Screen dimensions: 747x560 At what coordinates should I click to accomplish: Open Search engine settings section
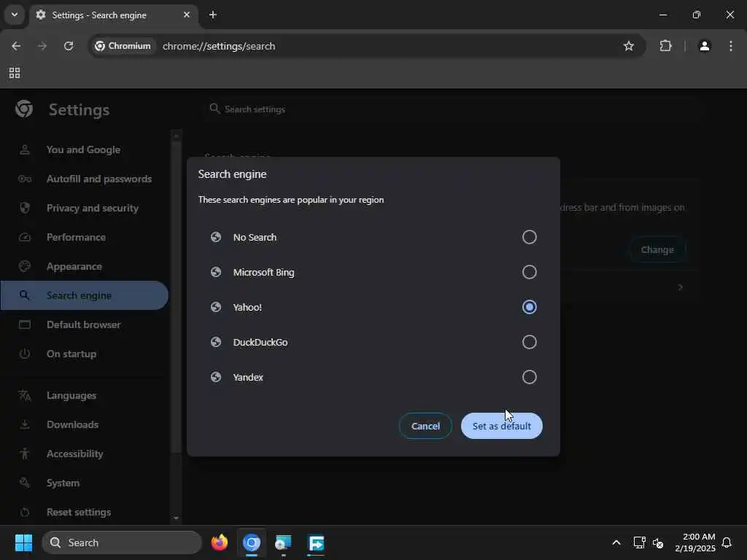[83, 295]
